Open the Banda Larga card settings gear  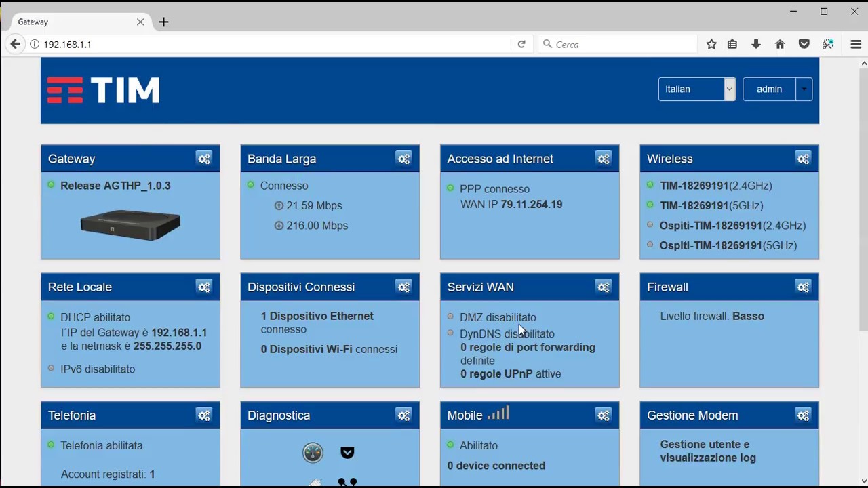tap(404, 159)
